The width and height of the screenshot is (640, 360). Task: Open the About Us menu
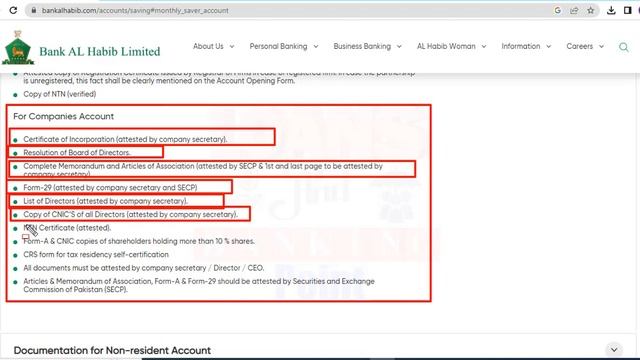[208, 46]
